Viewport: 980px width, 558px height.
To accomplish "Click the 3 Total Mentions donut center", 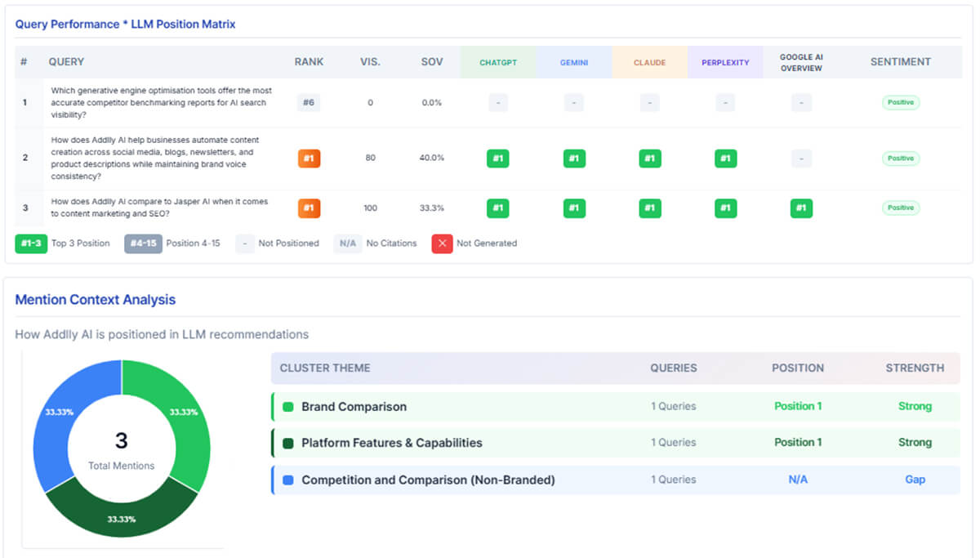I will pyautogui.click(x=121, y=449).
